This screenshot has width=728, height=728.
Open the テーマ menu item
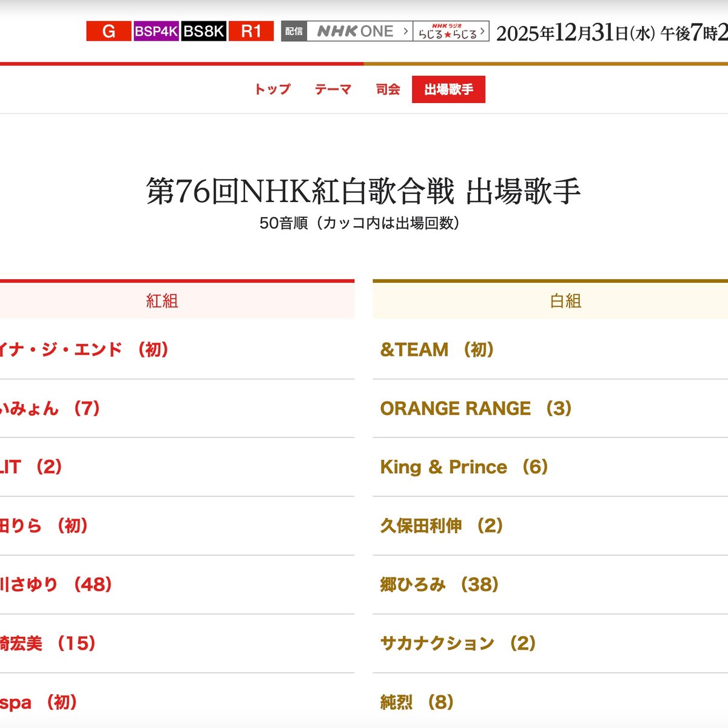[332, 89]
